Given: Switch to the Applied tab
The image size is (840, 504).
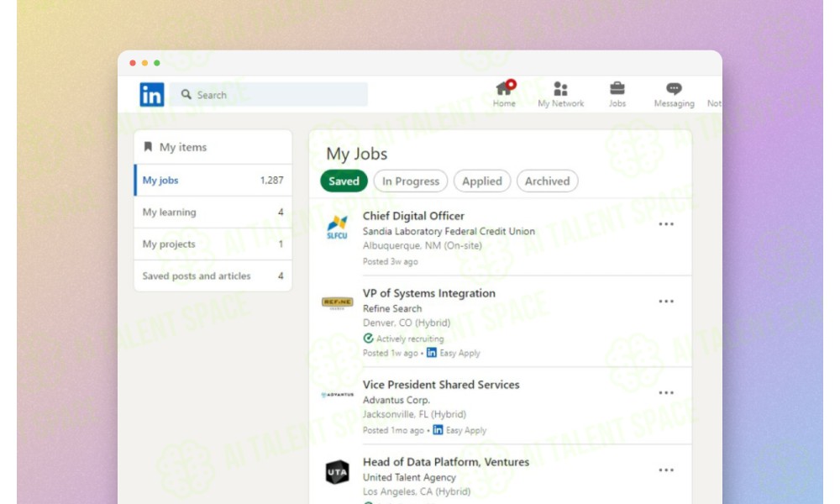Looking at the screenshot, I should pos(482,181).
